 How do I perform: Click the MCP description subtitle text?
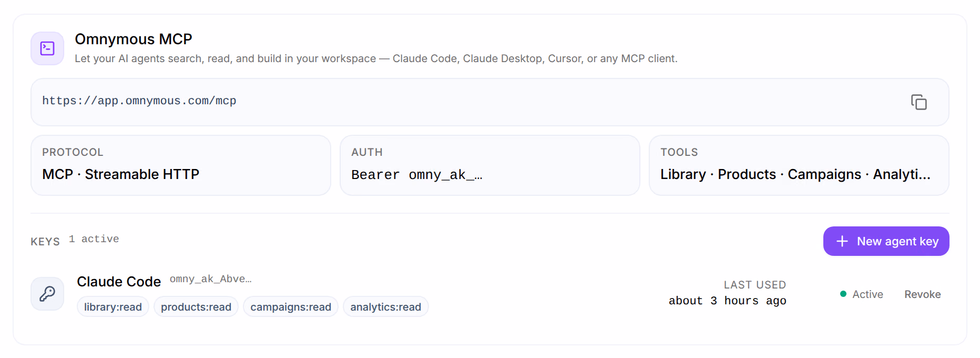(x=376, y=58)
